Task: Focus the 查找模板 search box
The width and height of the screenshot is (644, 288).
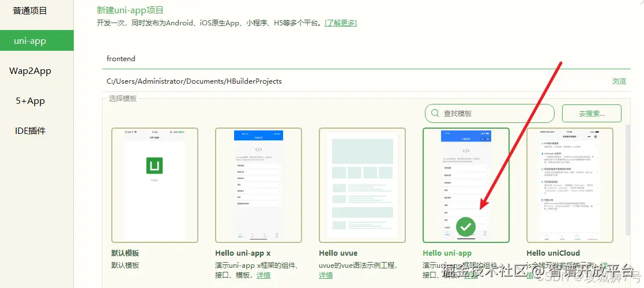Action: tap(489, 113)
